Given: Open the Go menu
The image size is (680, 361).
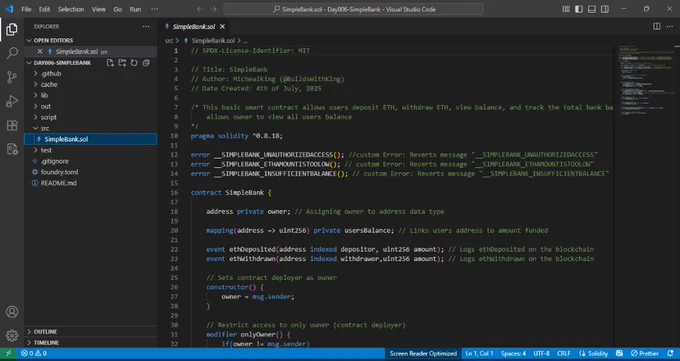Looking at the screenshot, I should click(x=118, y=9).
